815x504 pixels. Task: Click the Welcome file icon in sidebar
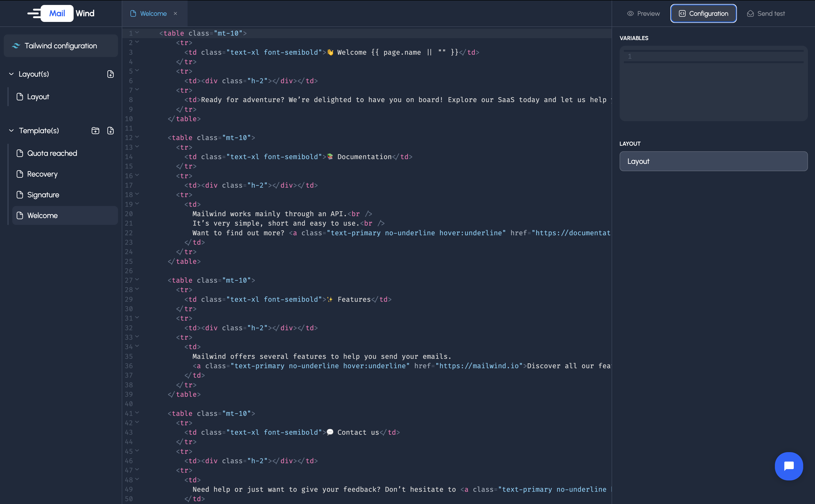[x=20, y=215]
